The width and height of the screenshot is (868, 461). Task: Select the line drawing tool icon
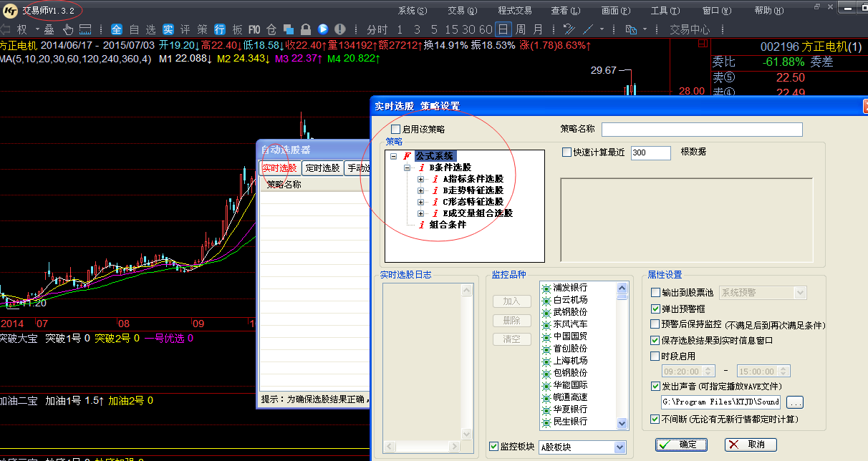588,29
